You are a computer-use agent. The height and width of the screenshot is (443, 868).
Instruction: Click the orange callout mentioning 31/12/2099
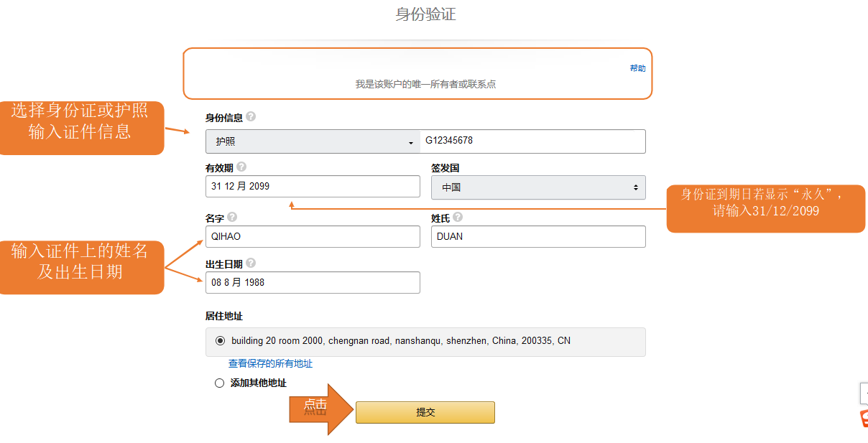click(765, 207)
